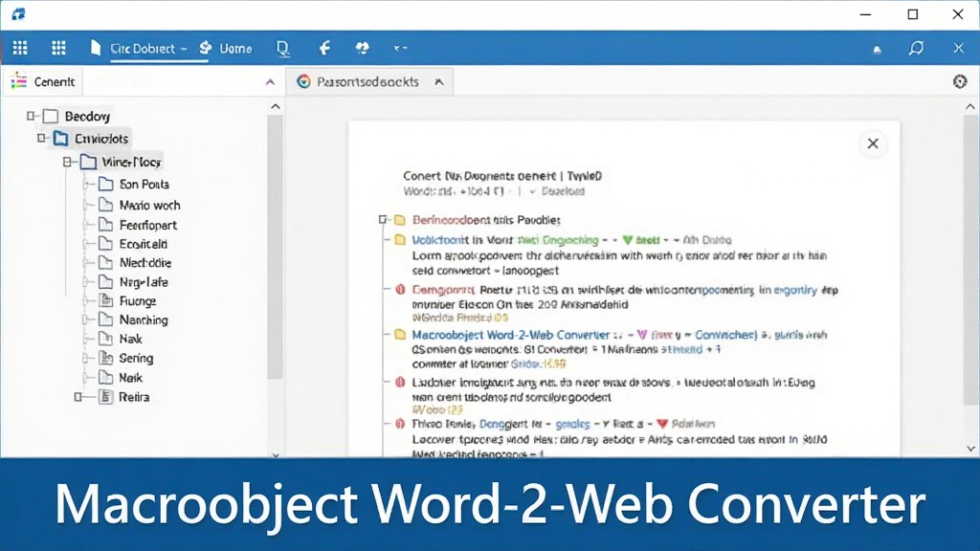Image resolution: width=980 pixels, height=551 pixels.
Task: Click the Eon Ponta file icon
Action: 106,185
